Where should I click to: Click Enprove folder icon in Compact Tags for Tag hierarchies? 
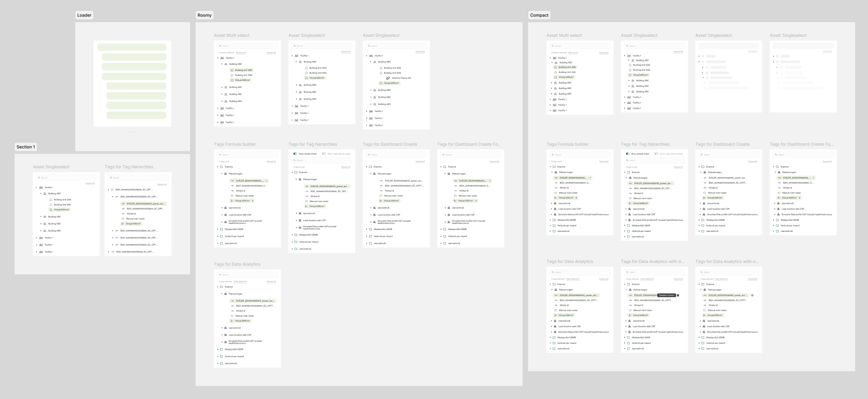[628, 172]
